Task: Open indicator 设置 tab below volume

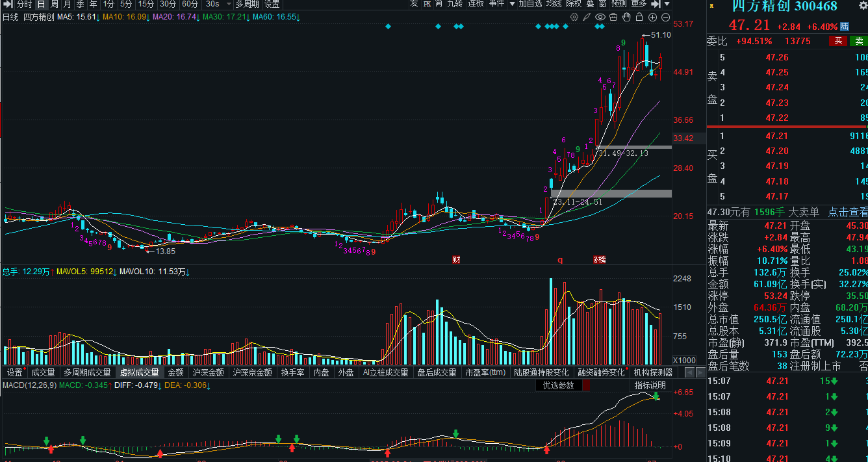Action: click(x=14, y=372)
